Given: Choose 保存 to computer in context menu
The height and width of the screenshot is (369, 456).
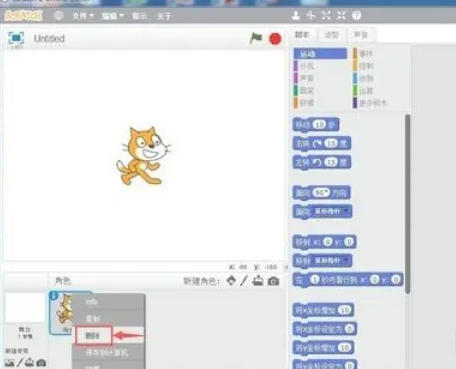Looking at the screenshot, I should click(x=108, y=353).
